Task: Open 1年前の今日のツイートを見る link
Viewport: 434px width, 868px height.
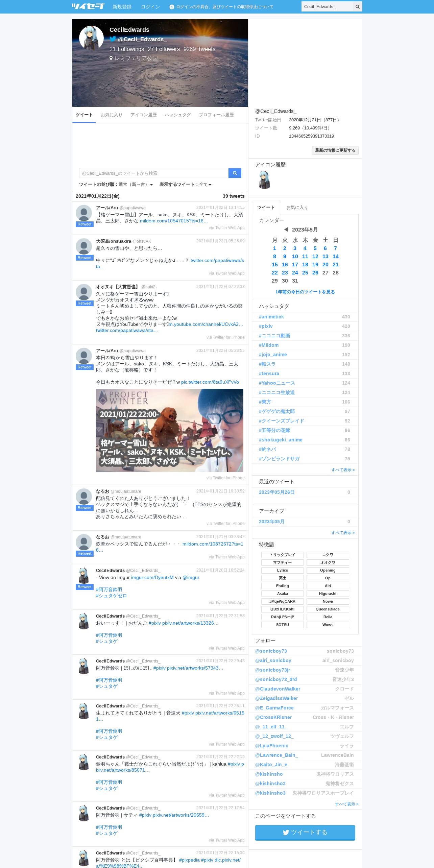Action: pyautogui.click(x=305, y=292)
